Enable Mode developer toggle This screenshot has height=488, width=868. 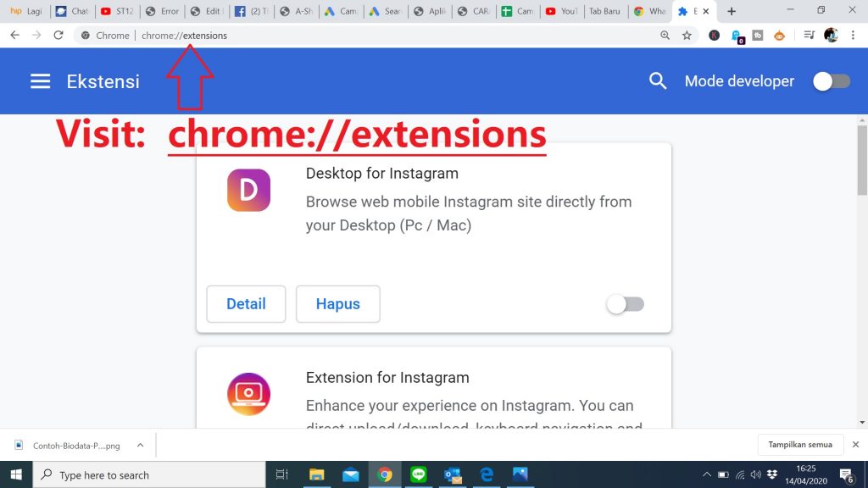831,81
